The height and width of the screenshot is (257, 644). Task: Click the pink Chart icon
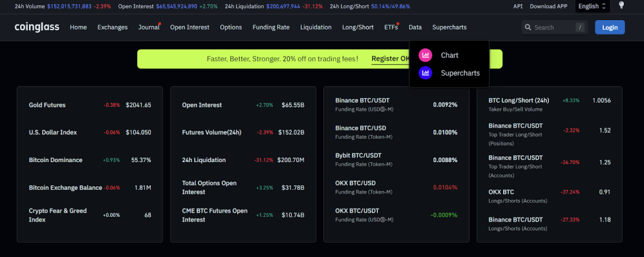(x=425, y=55)
